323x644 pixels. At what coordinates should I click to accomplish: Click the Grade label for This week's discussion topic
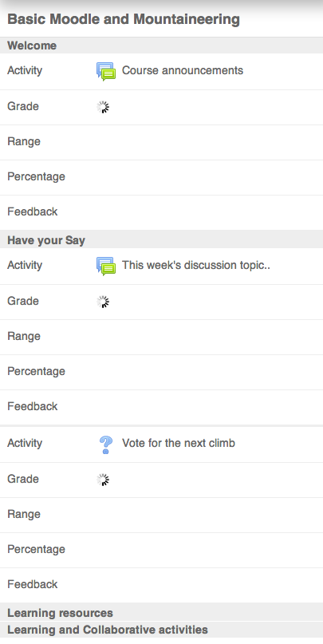(x=23, y=301)
